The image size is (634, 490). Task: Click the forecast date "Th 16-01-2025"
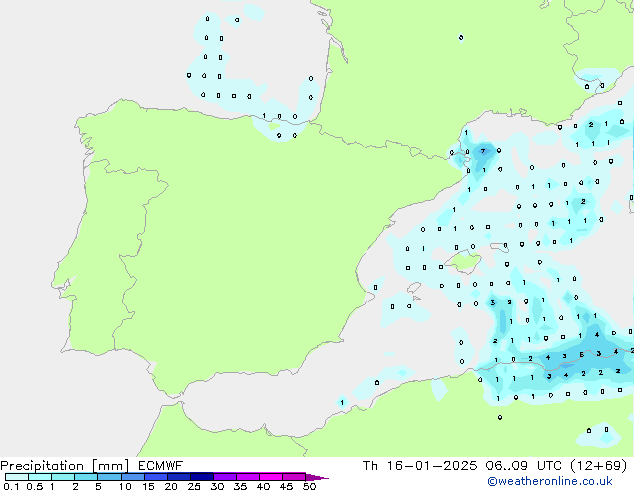[398, 466]
